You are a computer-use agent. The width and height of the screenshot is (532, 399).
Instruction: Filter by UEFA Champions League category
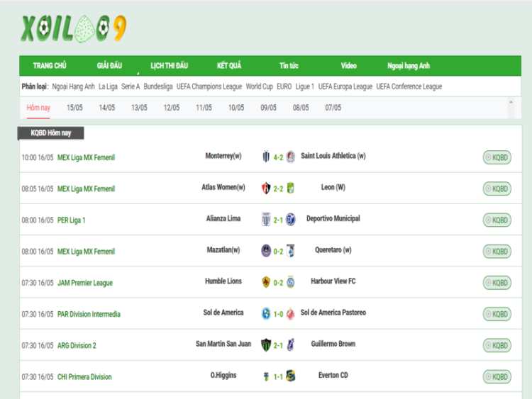click(209, 86)
